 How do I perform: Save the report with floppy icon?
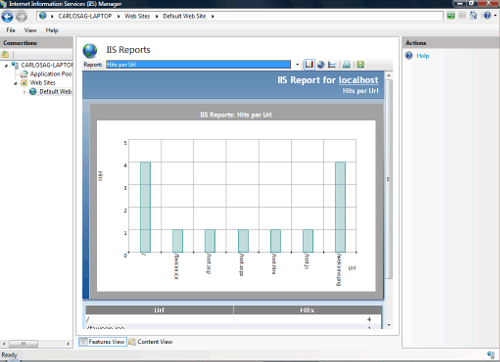click(360, 64)
